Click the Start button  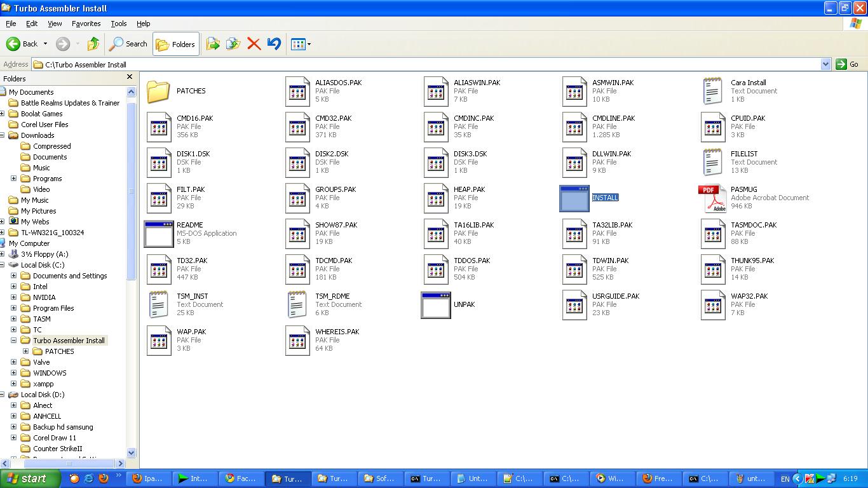pyautogui.click(x=28, y=478)
